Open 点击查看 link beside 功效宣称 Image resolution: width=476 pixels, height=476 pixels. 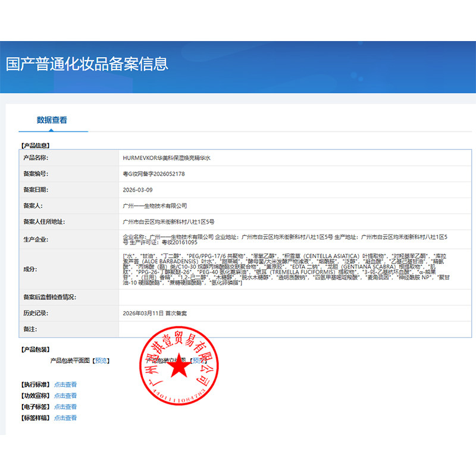(65, 396)
